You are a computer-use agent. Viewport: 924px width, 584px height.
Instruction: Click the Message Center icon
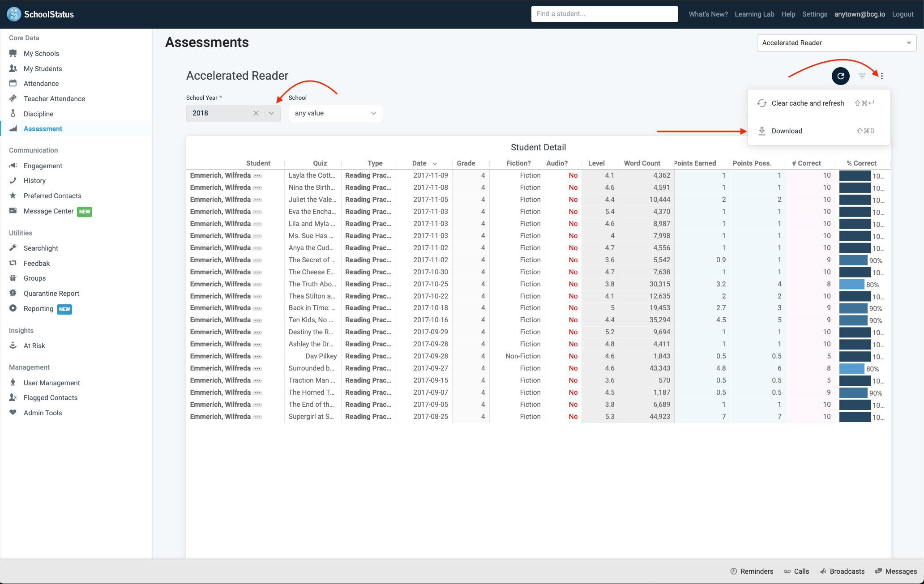[x=13, y=211]
